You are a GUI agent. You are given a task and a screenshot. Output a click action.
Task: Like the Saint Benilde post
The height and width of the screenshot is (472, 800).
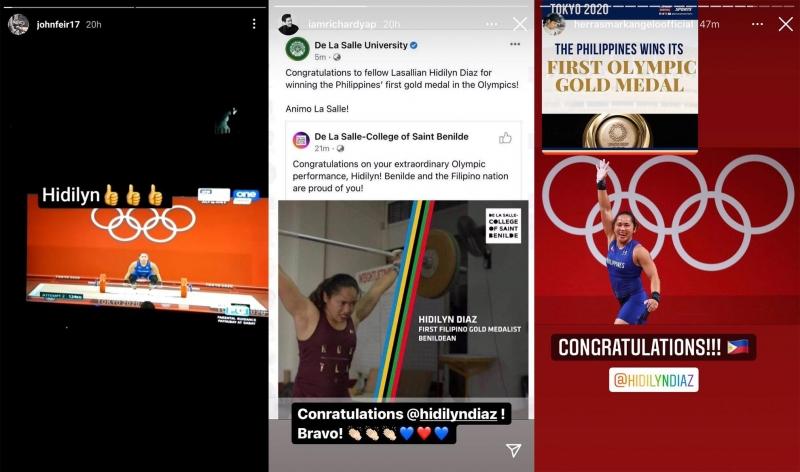(505, 138)
